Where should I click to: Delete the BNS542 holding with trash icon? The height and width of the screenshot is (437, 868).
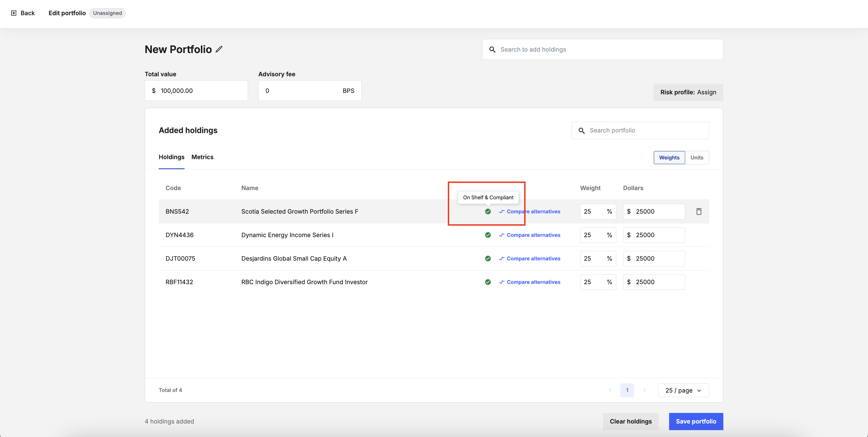tap(699, 211)
